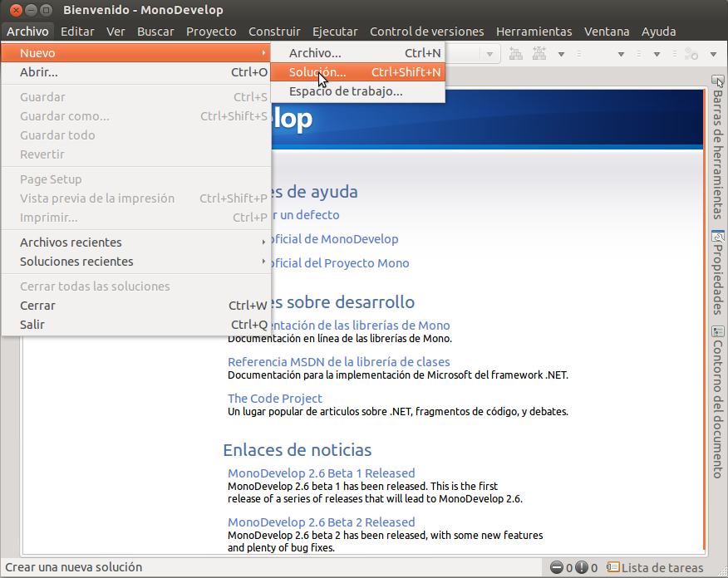Follow the 'oficial de MonoDevelop' link

335,239
